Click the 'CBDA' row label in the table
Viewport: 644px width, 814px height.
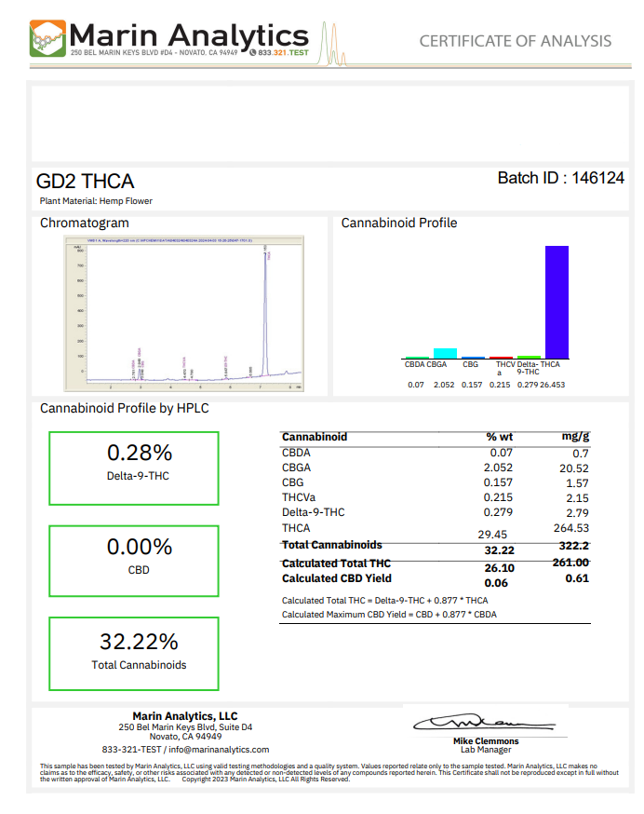click(x=296, y=453)
